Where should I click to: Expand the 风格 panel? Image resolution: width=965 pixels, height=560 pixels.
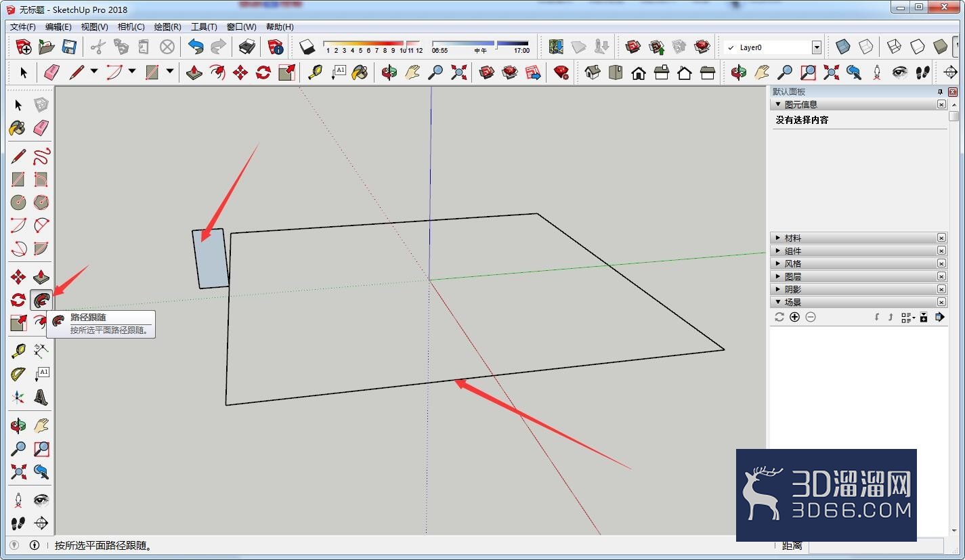click(x=778, y=263)
